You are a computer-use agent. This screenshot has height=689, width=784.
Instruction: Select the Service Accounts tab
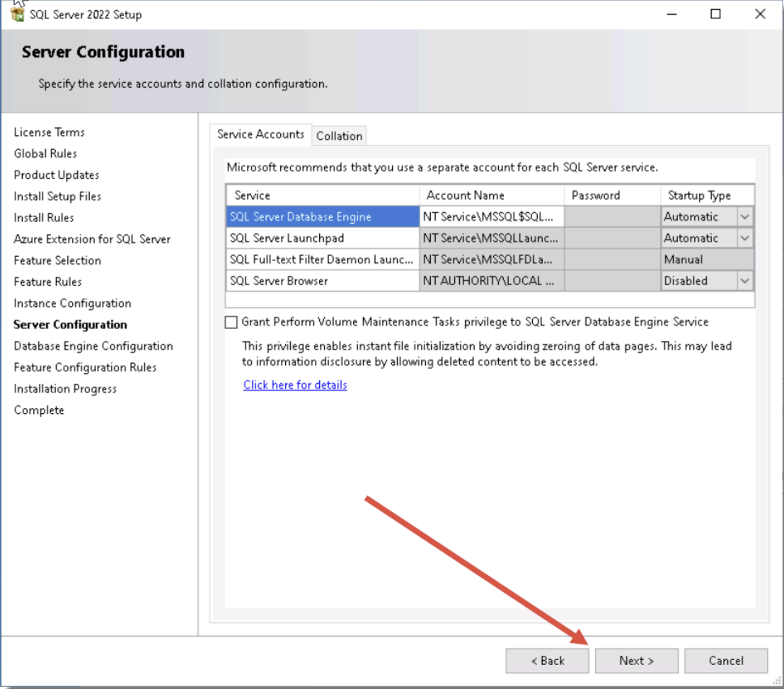(260, 134)
